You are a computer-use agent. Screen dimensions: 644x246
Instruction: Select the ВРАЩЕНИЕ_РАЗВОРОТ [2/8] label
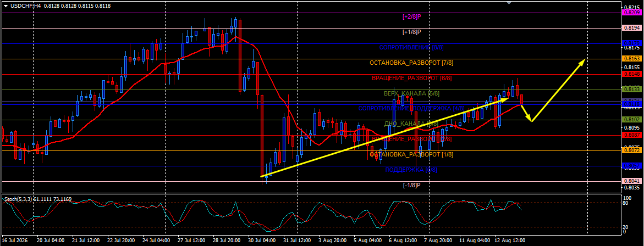411,139
